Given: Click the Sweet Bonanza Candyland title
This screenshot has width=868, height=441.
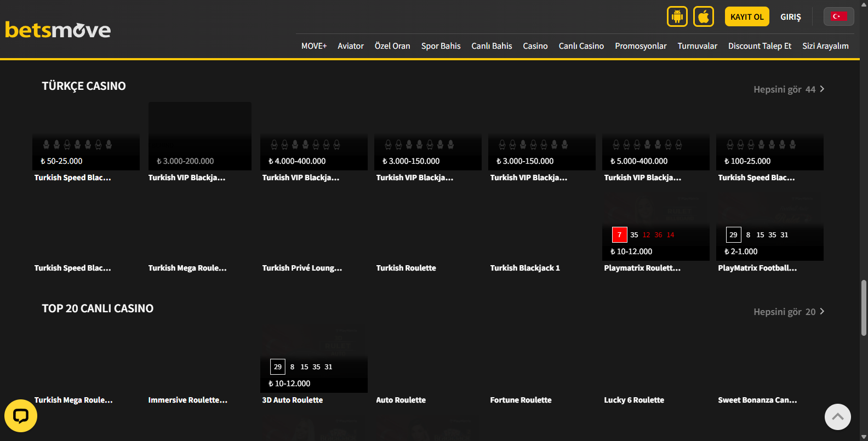Looking at the screenshot, I should point(757,400).
